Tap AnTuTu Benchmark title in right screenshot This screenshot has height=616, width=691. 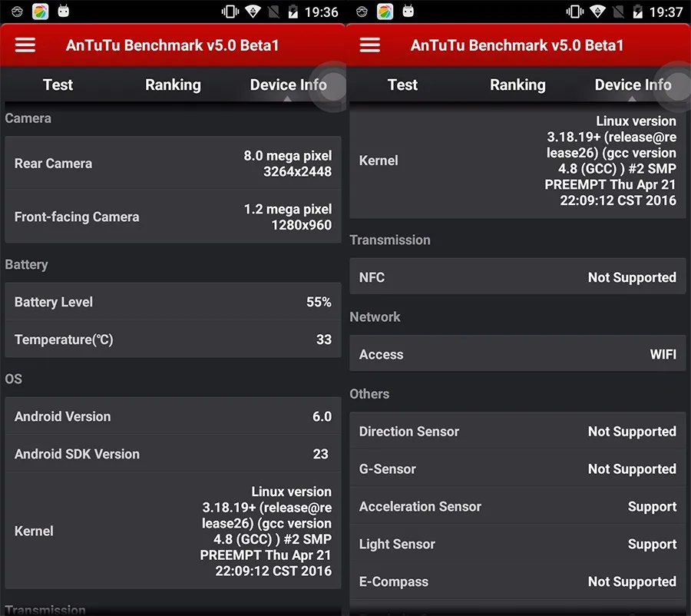click(x=517, y=45)
